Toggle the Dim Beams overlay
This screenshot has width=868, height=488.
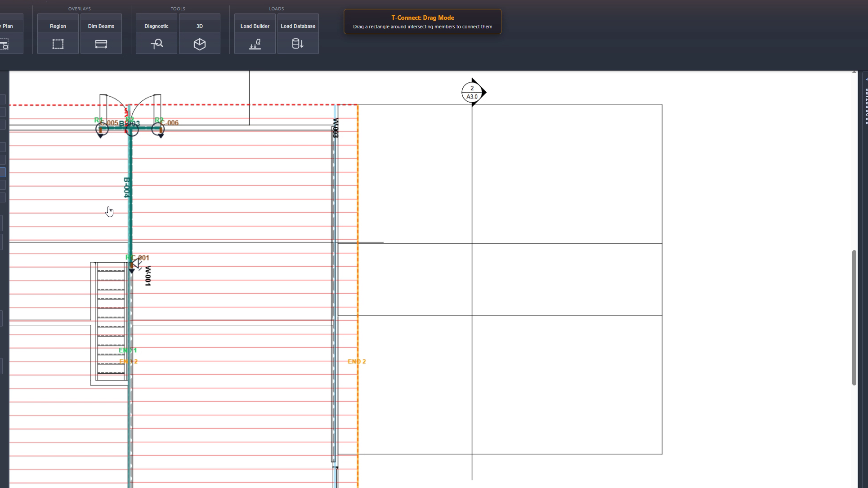click(x=101, y=34)
